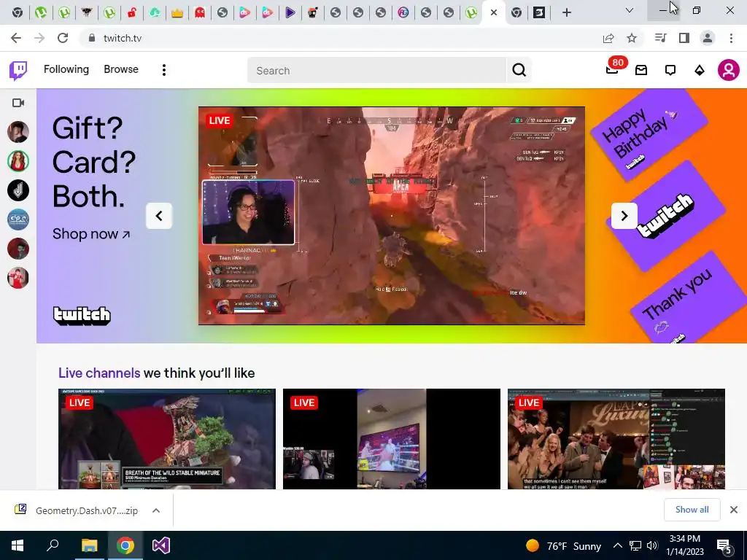Click the Shop now link
The image size is (747, 560).
91,234
